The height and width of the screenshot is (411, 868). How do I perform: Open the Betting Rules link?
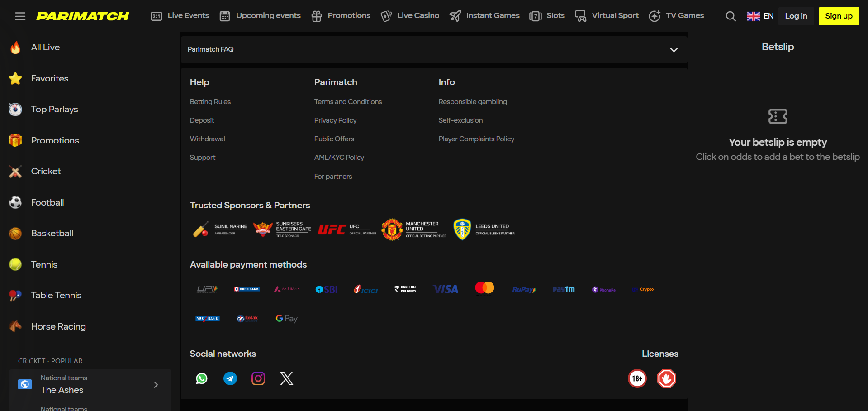210,102
